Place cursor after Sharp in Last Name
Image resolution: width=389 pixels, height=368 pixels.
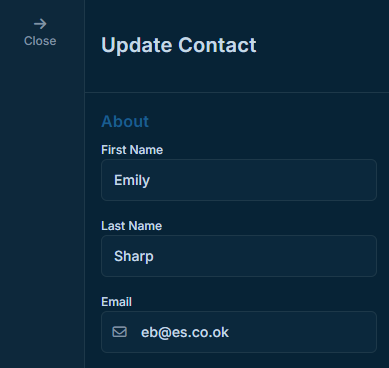coord(154,256)
